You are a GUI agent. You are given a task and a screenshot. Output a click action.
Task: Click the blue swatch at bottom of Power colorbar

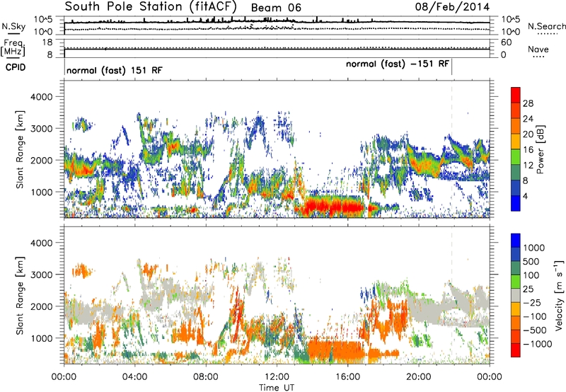point(516,203)
